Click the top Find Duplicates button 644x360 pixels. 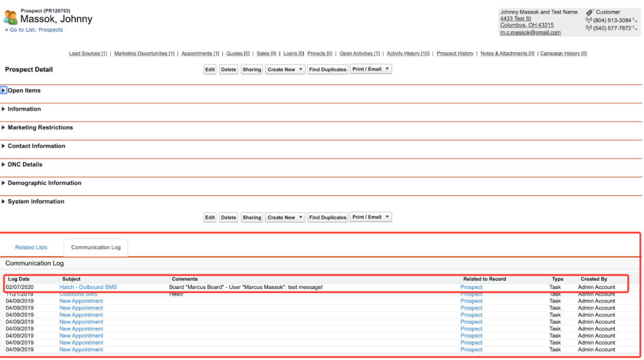327,70
